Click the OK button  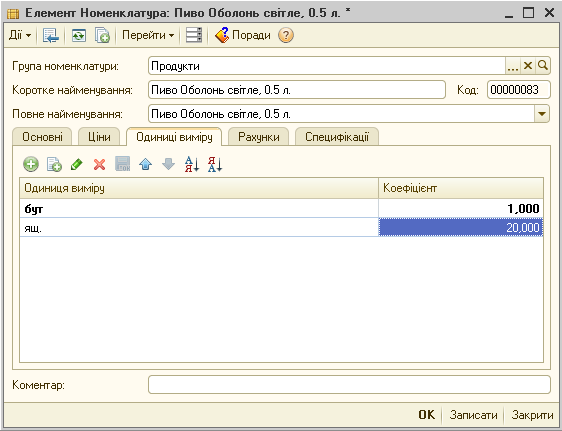pyautogui.click(x=427, y=415)
